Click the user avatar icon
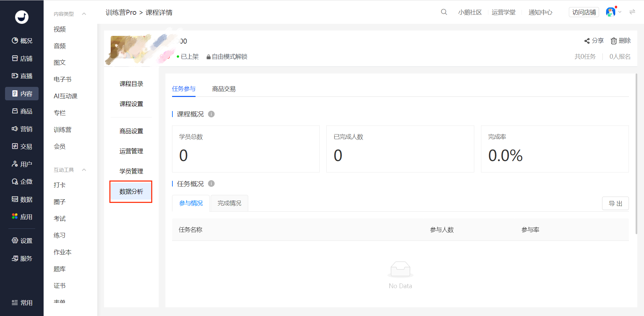This screenshot has height=316, width=644. tap(610, 12)
